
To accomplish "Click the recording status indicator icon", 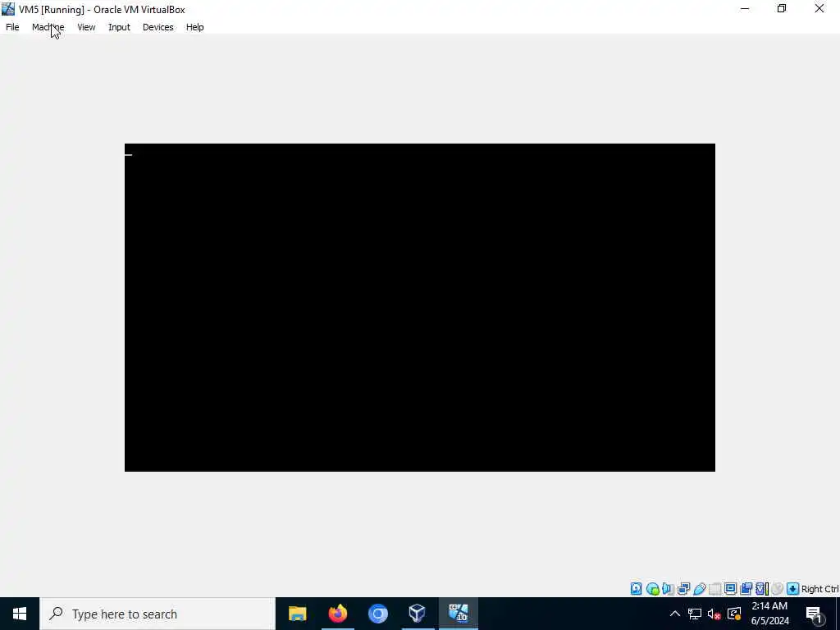I will click(746, 589).
